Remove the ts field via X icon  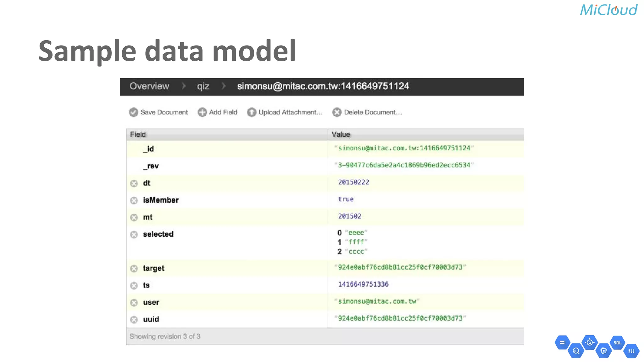(134, 285)
